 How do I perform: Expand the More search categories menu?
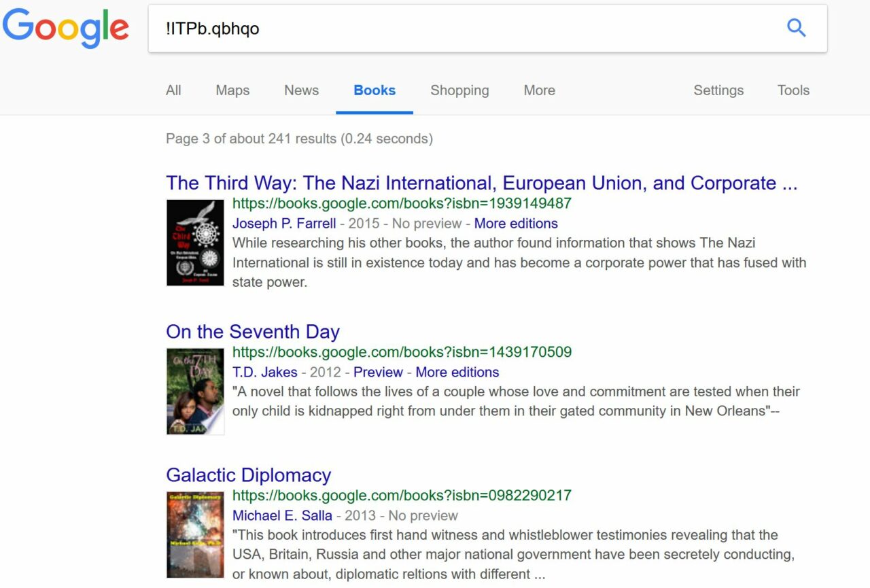[x=539, y=90]
